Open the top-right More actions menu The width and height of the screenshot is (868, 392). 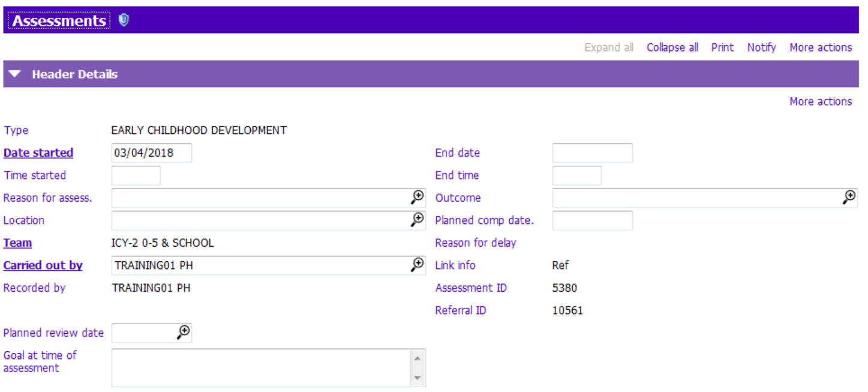[x=820, y=47]
